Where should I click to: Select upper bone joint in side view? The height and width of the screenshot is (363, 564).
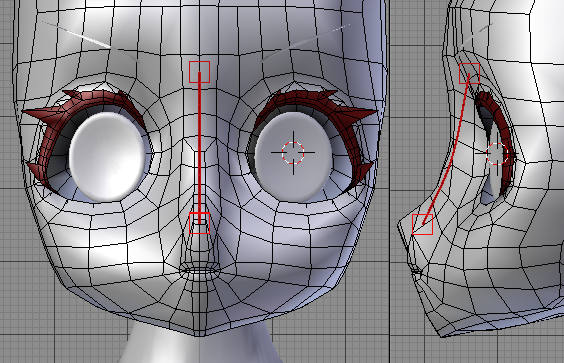click(x=469, y=74)
